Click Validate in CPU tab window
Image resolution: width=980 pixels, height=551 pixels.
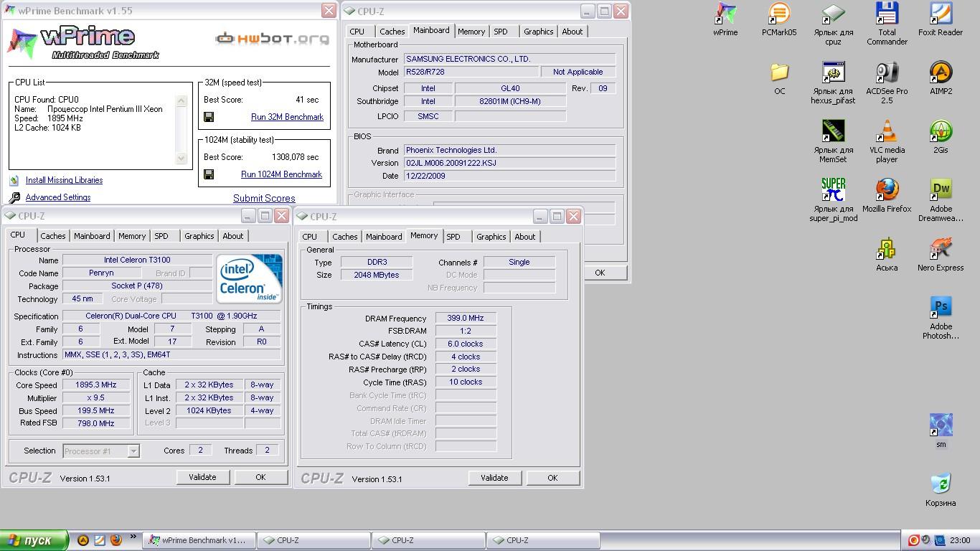[x=202, y=477]
